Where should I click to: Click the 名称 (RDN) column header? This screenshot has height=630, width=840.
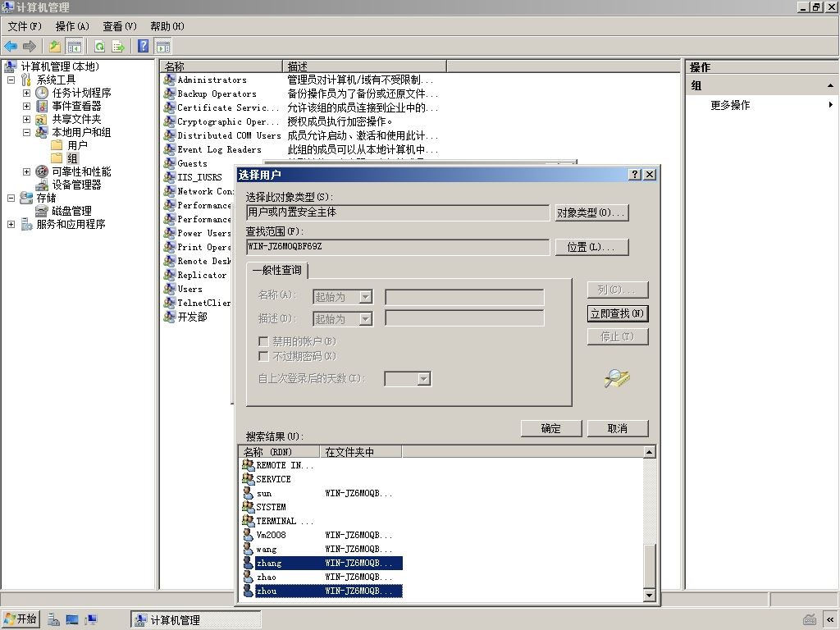(x=279, y=452)
